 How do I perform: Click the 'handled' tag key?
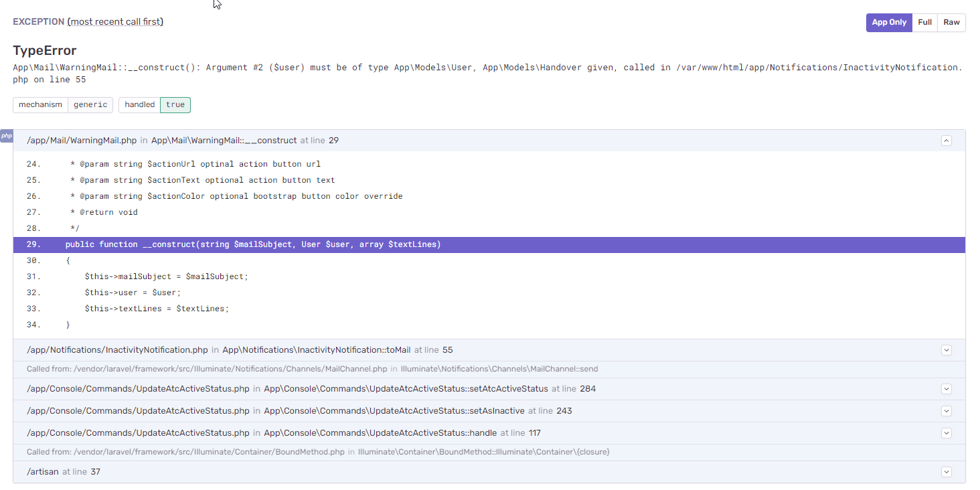pyautogui.click(x=139, y=105)
